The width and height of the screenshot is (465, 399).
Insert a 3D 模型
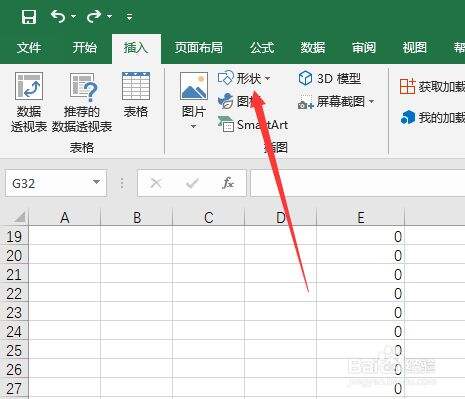point(330,79)
